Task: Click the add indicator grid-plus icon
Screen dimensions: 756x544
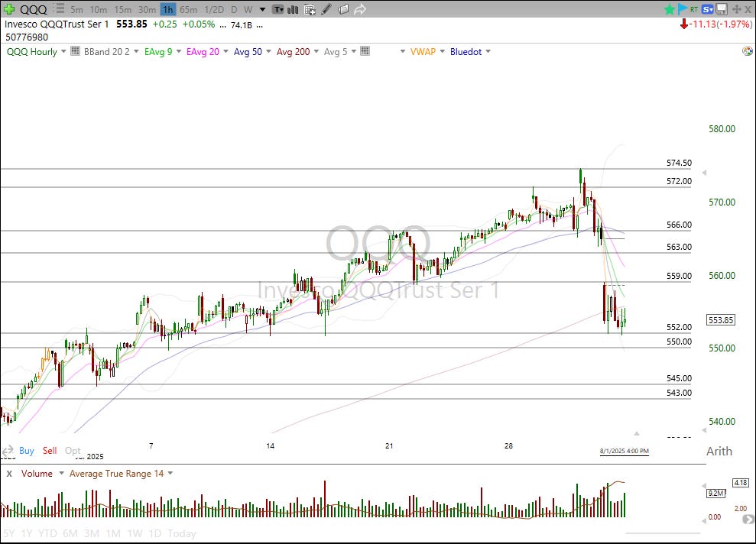Action: (310, 9)
